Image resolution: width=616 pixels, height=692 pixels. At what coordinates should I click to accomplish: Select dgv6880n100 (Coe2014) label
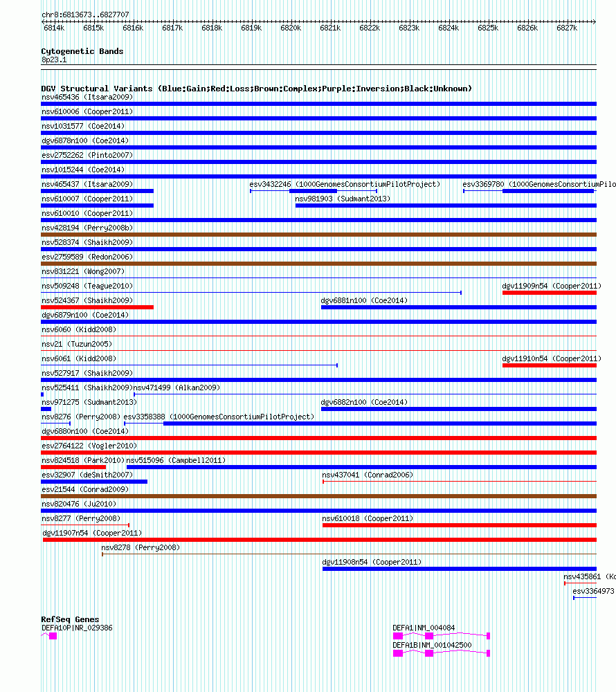point(85,432)
